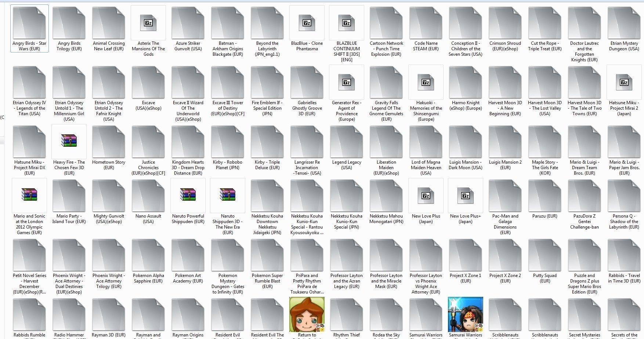This screenshot has width=644, height=339.
Task: Select the "Lord of Magna Maiden Heaven (USA)" name
Action: 426,168
